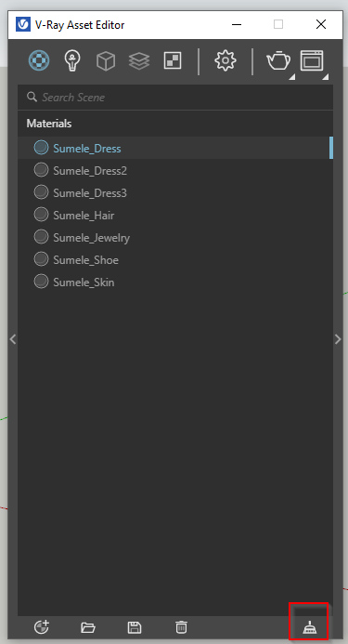The height and width of the screenshot is (644, 348).
Task: Open the Materials category icon
Action: click(39, 60)
